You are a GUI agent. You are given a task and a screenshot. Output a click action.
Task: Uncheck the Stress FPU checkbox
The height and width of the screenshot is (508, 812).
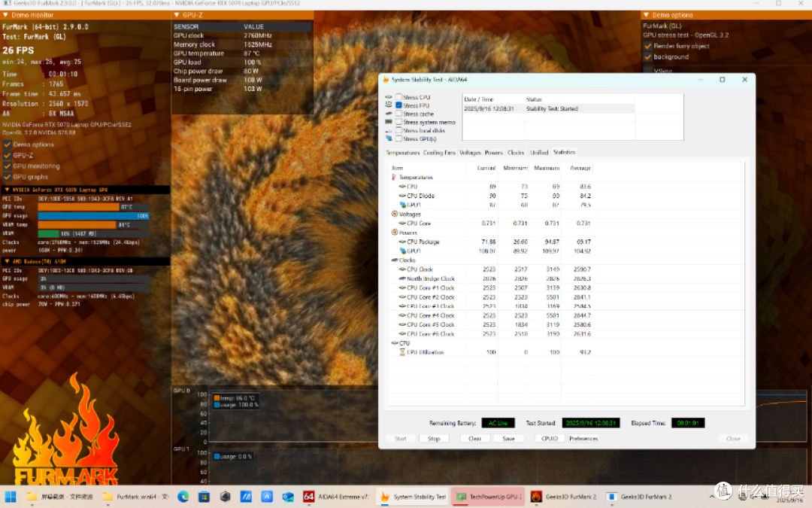pos(398,105)
